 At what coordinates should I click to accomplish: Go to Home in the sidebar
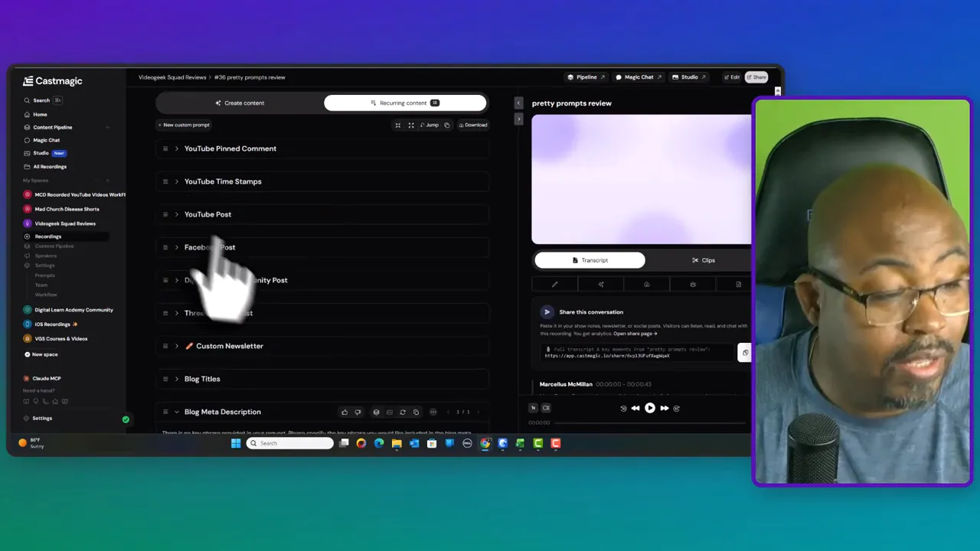click(40, 115)
